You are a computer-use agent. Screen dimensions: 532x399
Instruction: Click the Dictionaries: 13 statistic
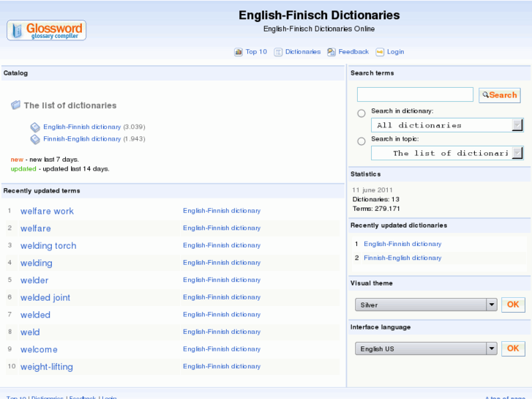pyautogui.click(x=376, y=199)
